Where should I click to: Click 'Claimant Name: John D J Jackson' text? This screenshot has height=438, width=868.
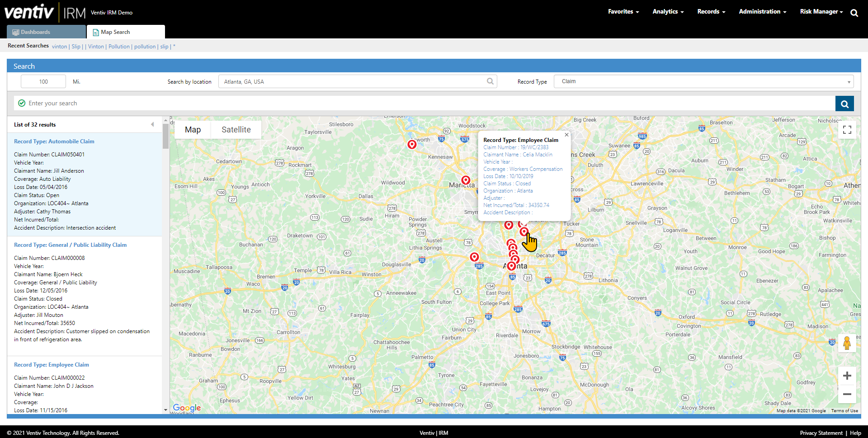(x=54, y=386)
